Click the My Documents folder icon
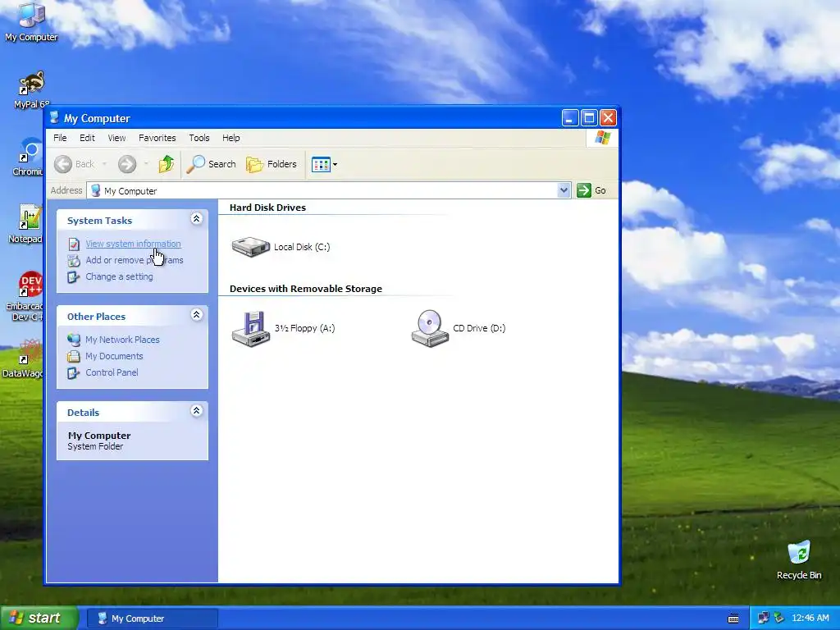Screen dimensions: 840x630 pos(74,356)
